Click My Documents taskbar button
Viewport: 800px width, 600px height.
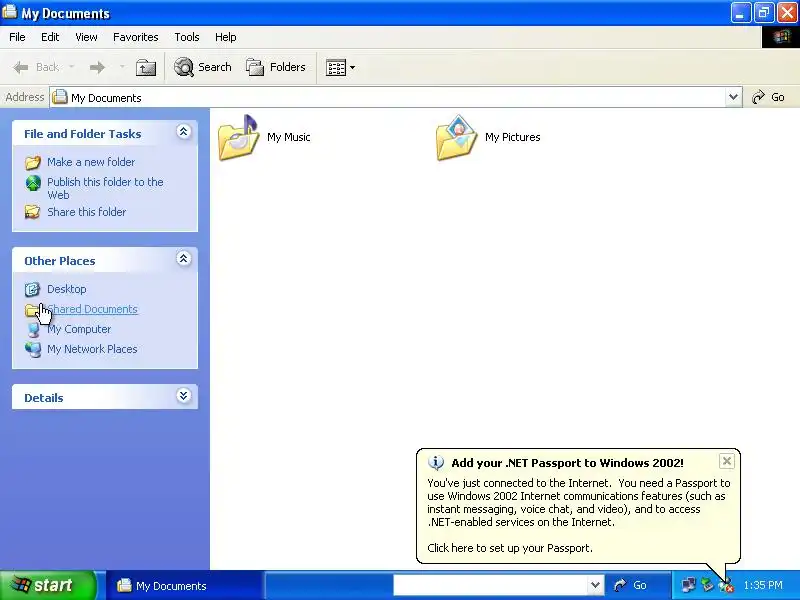click(x=184, y=586)
